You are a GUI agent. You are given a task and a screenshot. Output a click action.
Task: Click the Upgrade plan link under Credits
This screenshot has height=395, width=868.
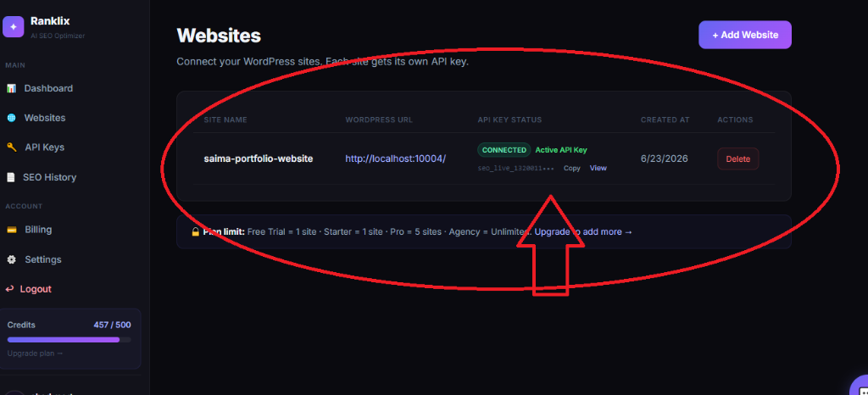pos(35,353)
